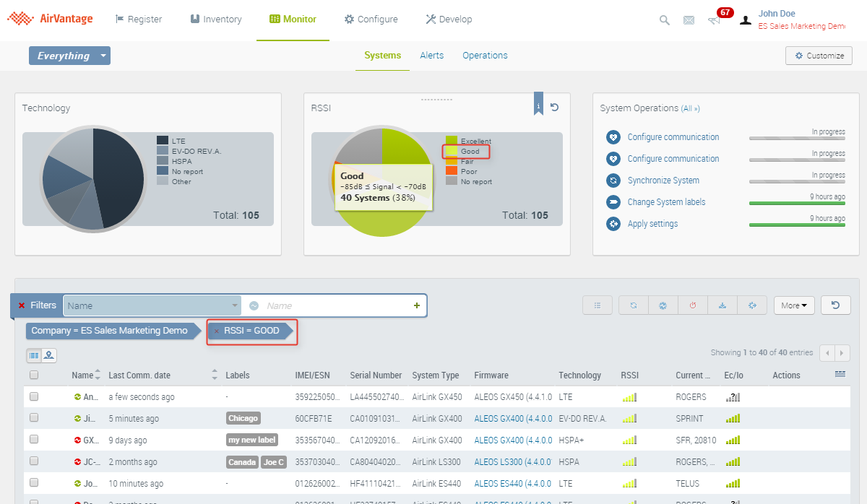Reset the RSSI widget with refresh icon

click(x=554, y=108)
